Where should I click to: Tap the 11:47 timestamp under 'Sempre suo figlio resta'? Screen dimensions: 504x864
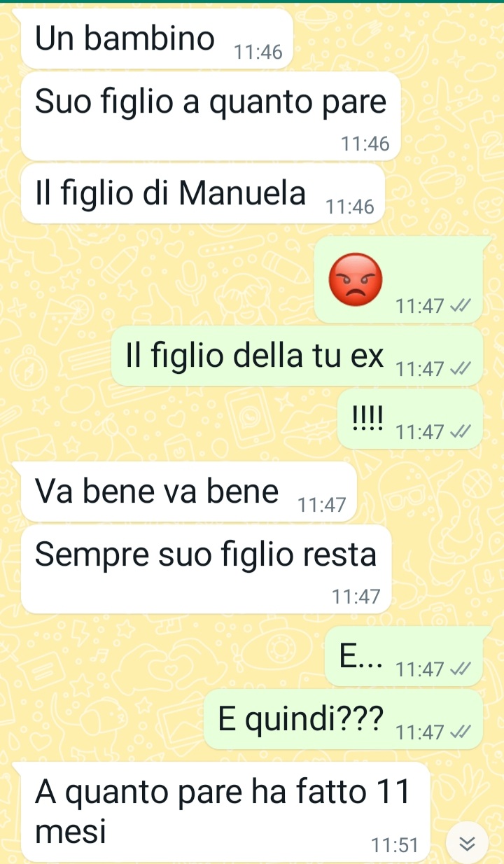click(x=356, y=597)
